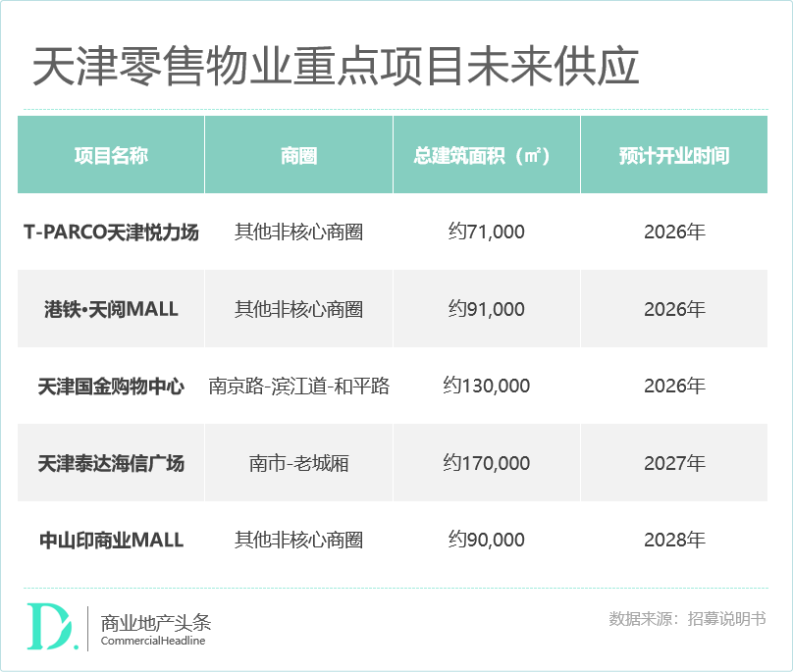Click the 约130,000 area value
Image resolution: width=793 pixels, height=672 pixels.
click(487, 387)
